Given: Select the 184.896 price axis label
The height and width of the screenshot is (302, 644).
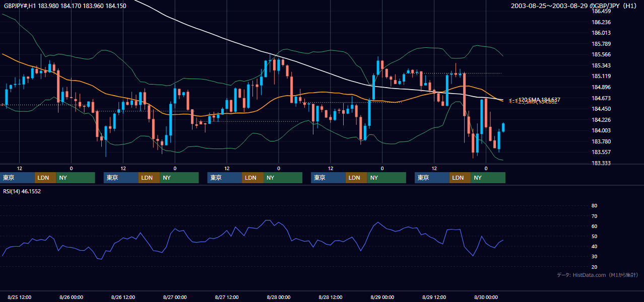Looking at the screenshot, I should tap(601, 87).
